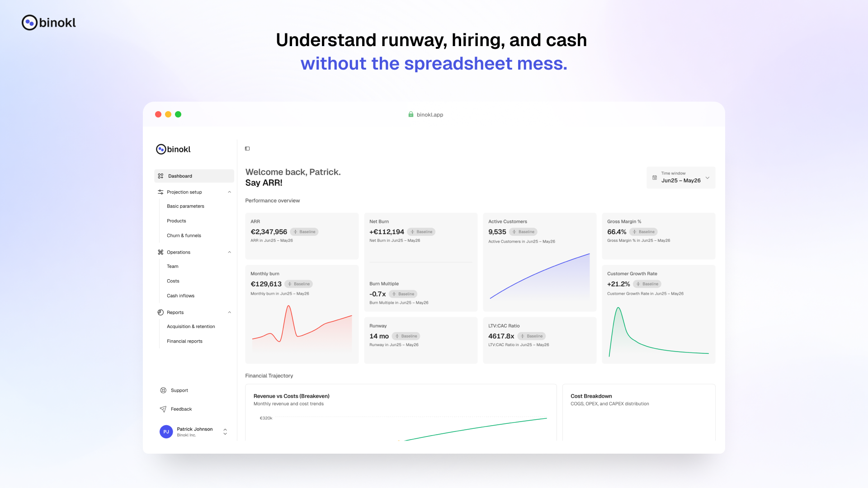Toggle Baseline on the Net Burn metric

tap(421, 231)
